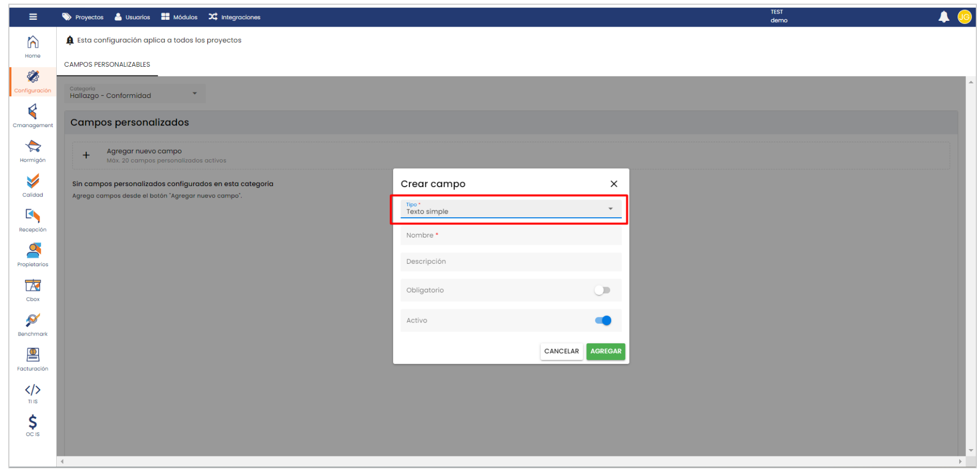Open the Integraciones menu
The image size is (980, 471).
234,17
